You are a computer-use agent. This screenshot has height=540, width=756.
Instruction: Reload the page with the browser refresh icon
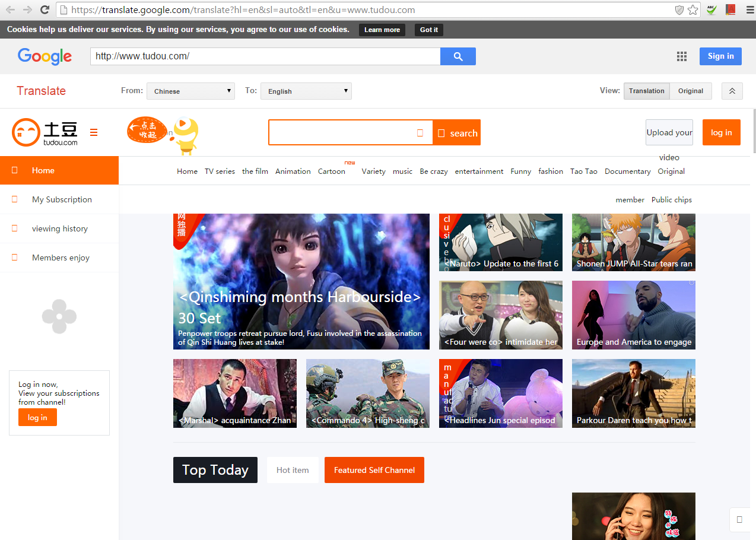45,9
